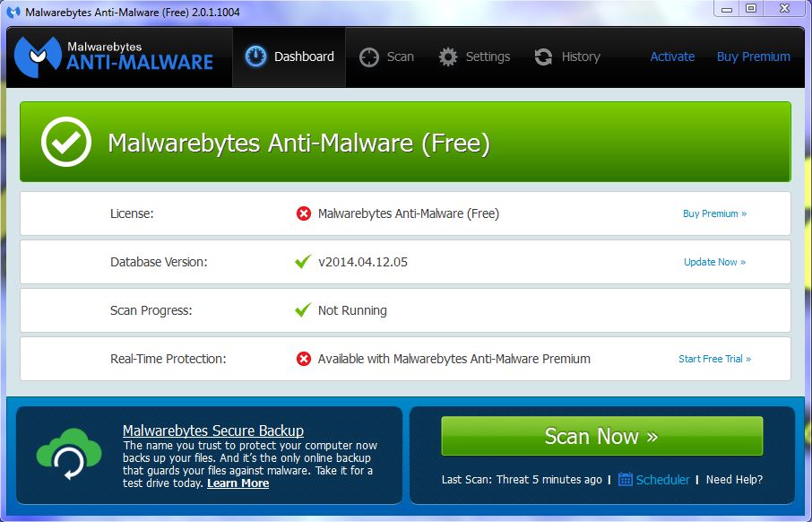
Task: Click the Start Free Trial » link
Action: 714,359
